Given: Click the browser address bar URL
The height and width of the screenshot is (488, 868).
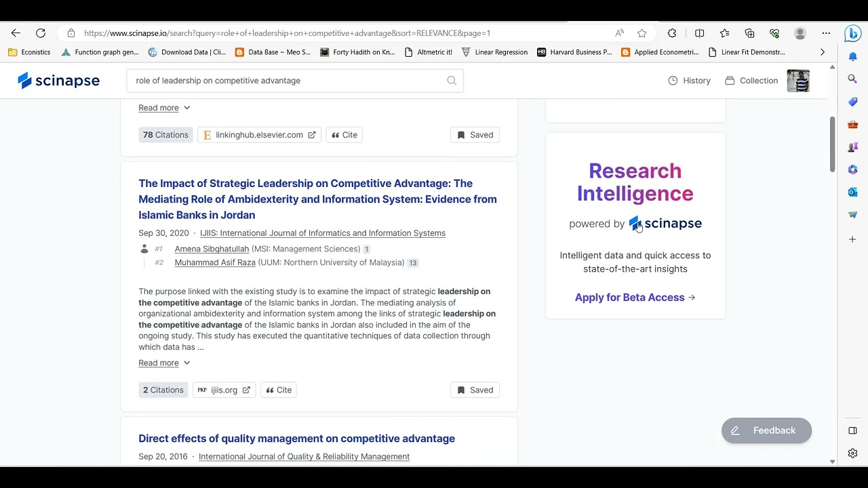Looking at the screenshot, I should [287, 33].
